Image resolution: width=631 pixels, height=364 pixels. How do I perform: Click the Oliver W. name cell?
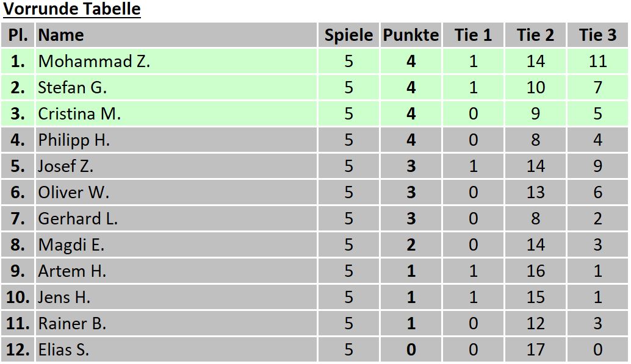coord(73,193)
